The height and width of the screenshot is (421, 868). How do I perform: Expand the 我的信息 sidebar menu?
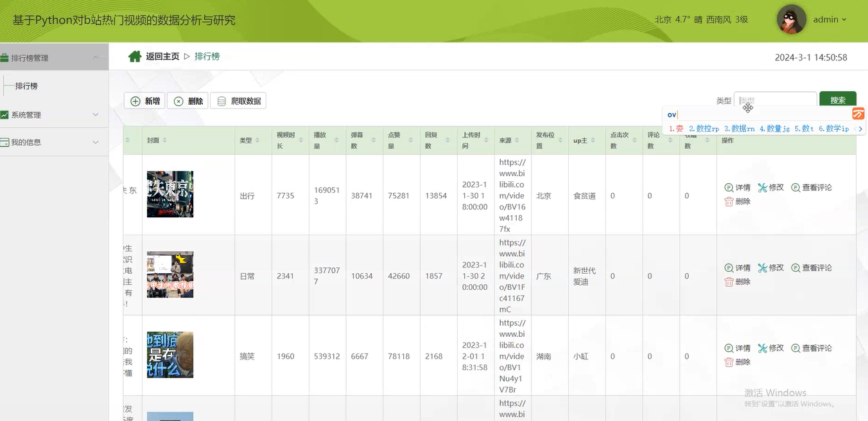tap(54, 142)
